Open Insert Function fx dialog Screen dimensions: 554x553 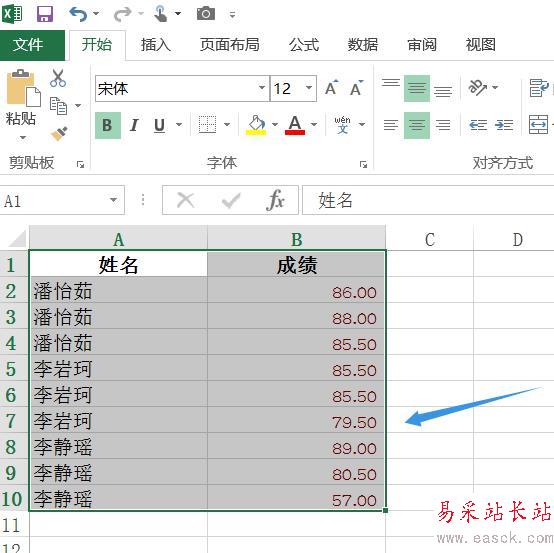point(275,200)
